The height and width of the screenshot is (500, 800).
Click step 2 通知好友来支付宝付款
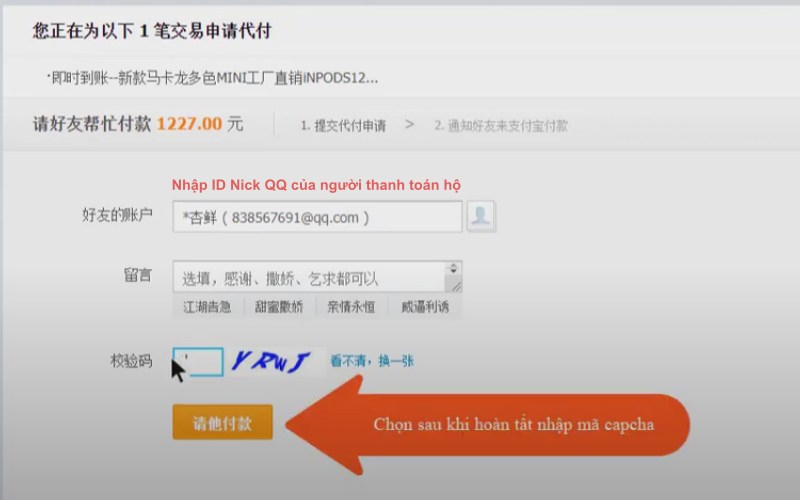pos(501,126)
